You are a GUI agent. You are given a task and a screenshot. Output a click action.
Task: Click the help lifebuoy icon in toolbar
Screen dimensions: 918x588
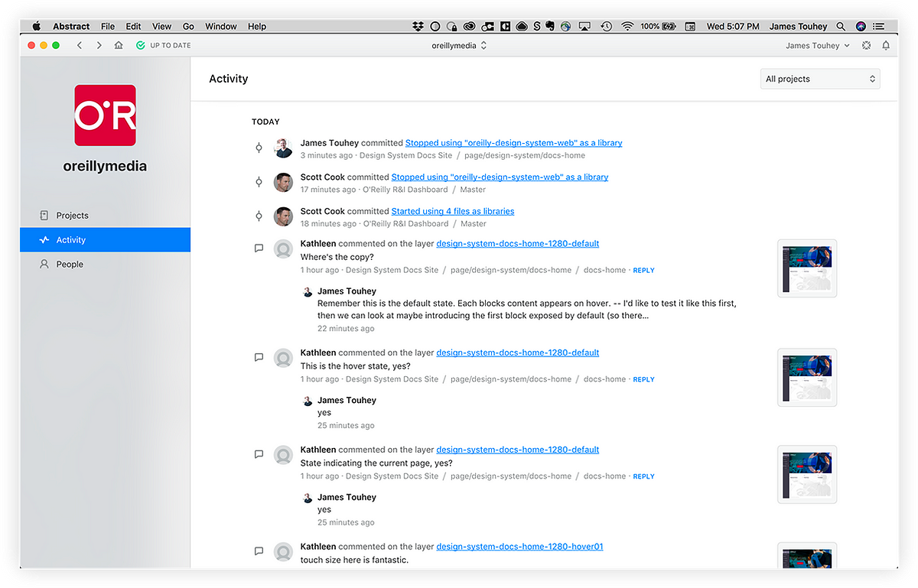tap(866, 46)
